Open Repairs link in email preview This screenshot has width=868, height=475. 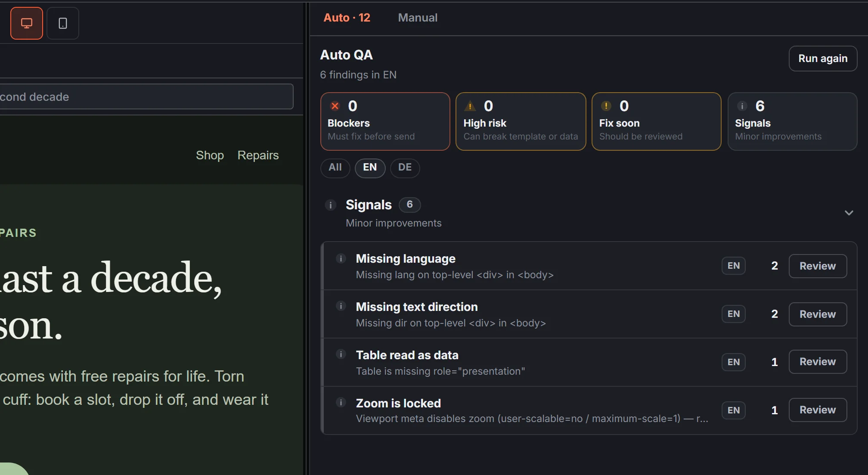tap(258, 155)
